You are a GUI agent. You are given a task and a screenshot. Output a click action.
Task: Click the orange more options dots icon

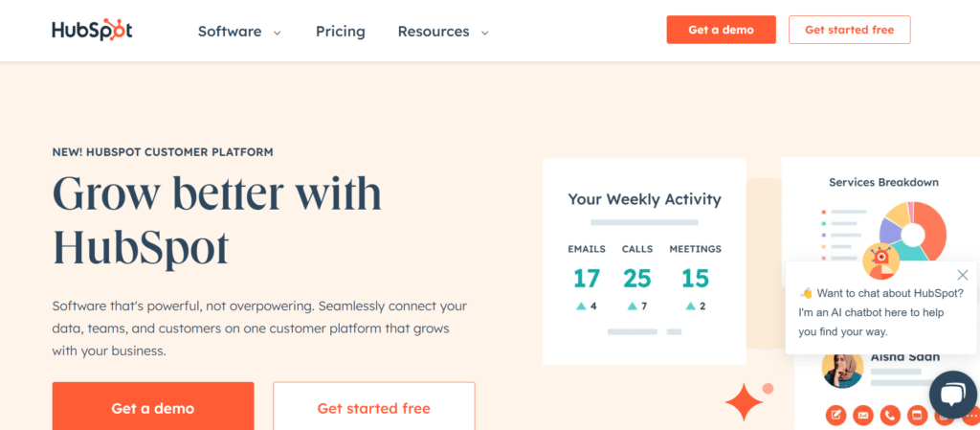click(970, 415)
